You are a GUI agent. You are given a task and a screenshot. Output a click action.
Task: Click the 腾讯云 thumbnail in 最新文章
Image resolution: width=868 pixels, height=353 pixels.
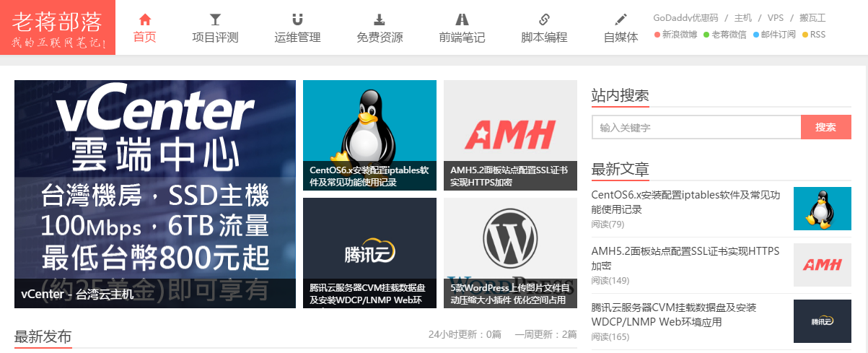(823, 321)
